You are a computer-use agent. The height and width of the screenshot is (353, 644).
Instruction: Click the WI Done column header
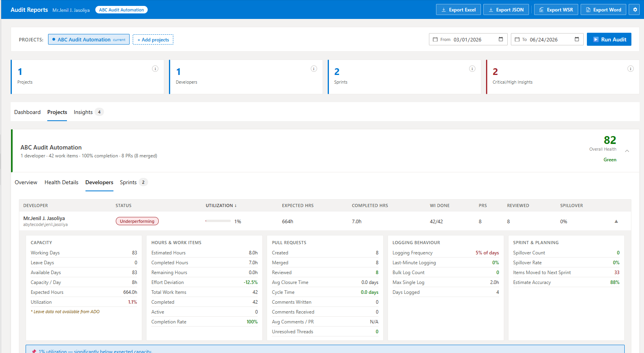440,205
